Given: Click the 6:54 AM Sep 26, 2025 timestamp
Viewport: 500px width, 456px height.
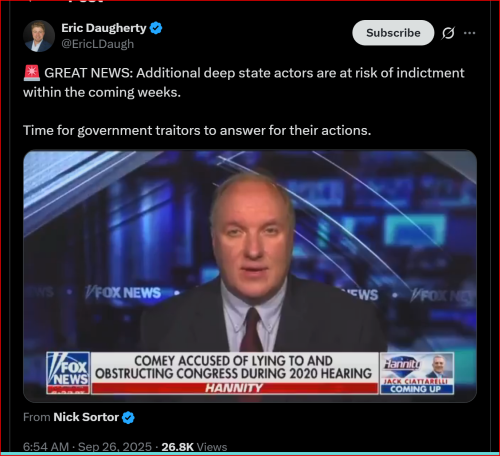Looking at the screenshot, I should pyautogui.click(x=87, y=447).
